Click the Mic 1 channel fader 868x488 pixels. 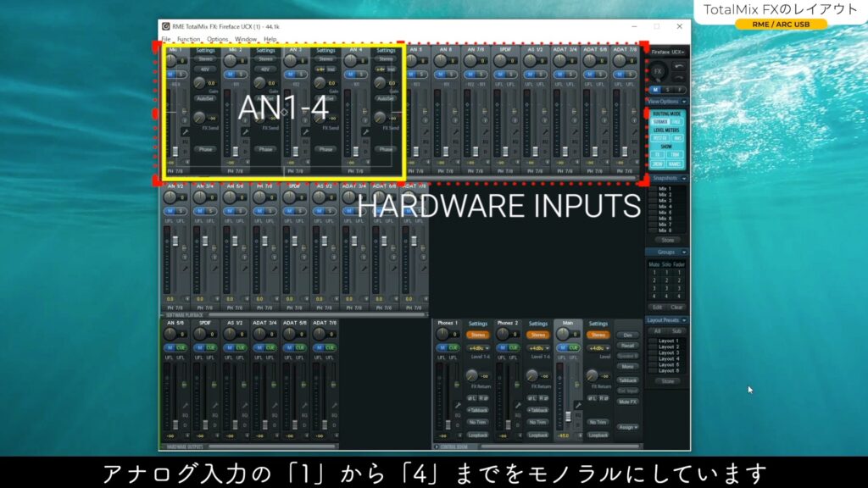coord(175,152)
